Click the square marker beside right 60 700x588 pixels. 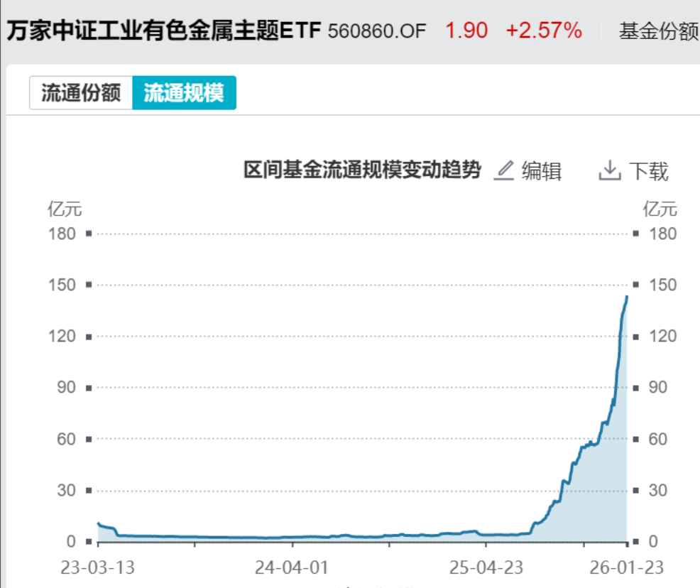[635, 439]
